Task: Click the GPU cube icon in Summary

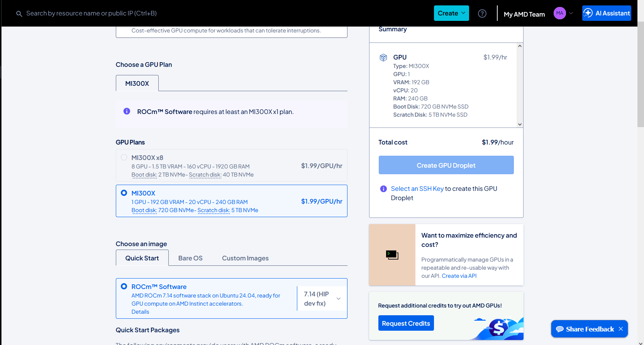Action: pos(383,58)
